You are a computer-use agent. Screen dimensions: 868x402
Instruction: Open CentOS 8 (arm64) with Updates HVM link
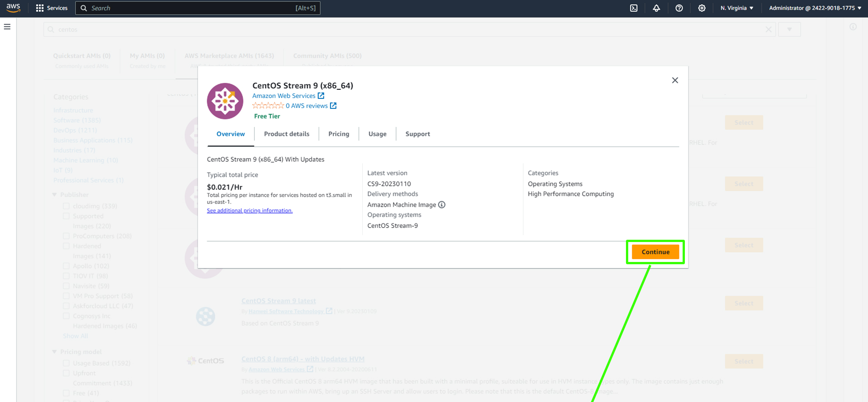point(303,359)
